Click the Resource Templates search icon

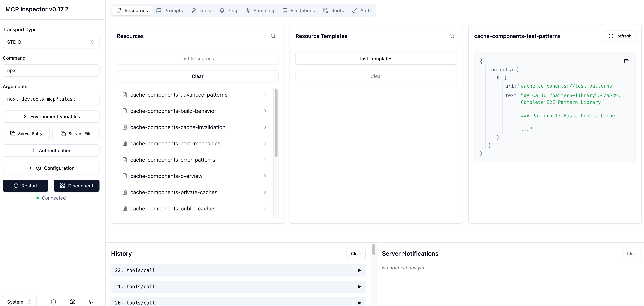(451, 36)
